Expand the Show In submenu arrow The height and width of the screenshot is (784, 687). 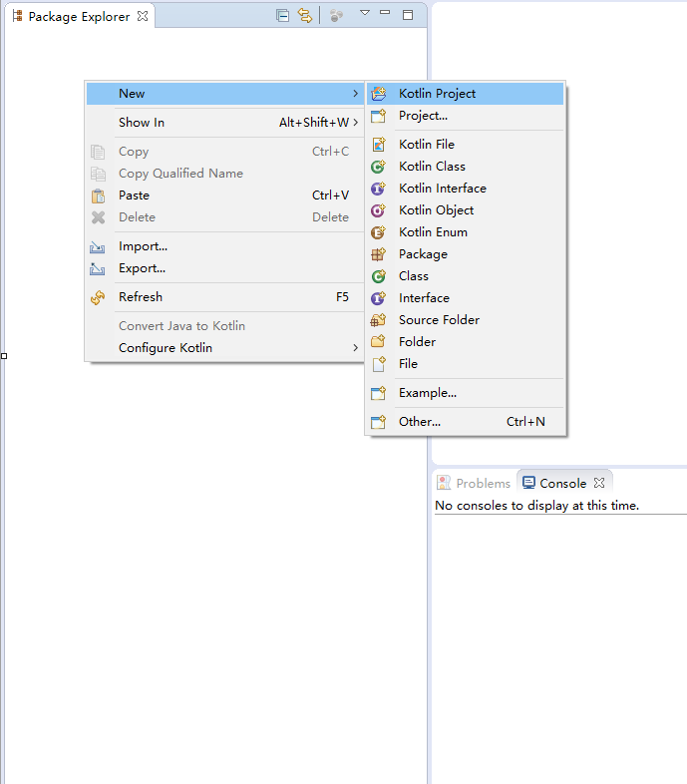(x=356, y=122)
